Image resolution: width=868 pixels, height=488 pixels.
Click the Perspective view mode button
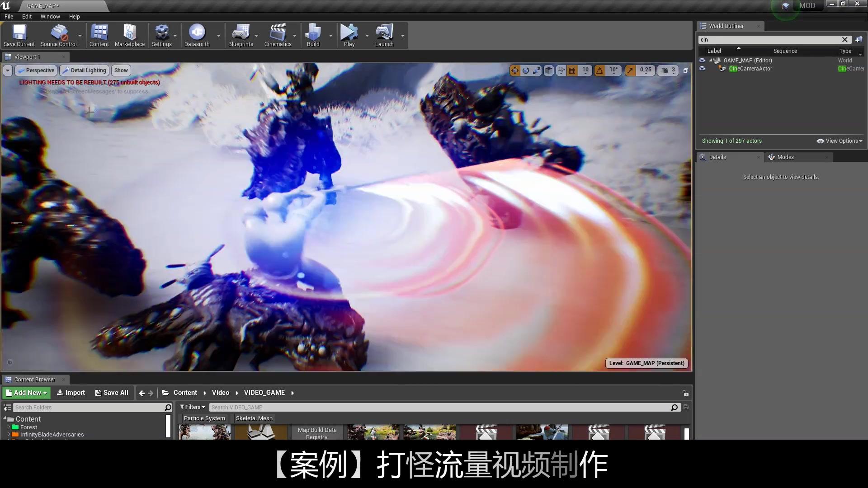[36, 70]
